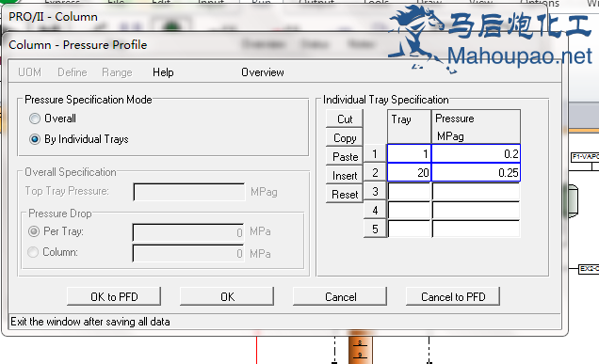
Task: Open the Help menu
Action: 163,72
